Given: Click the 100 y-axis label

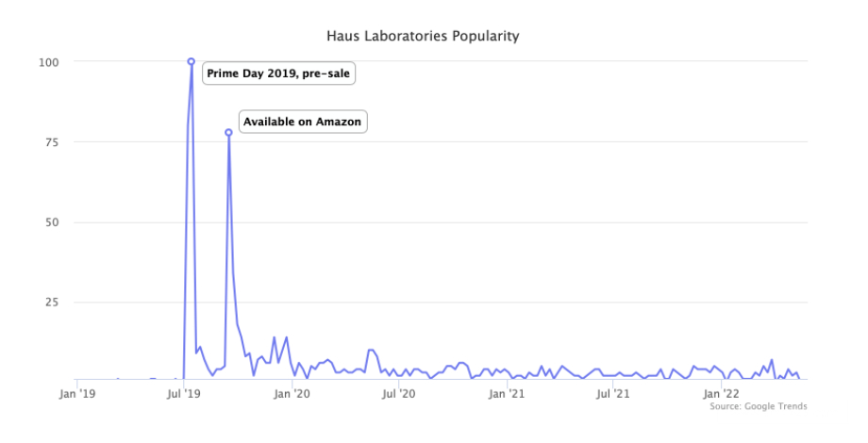Looking at the screenshot, I should coord(48,62).
